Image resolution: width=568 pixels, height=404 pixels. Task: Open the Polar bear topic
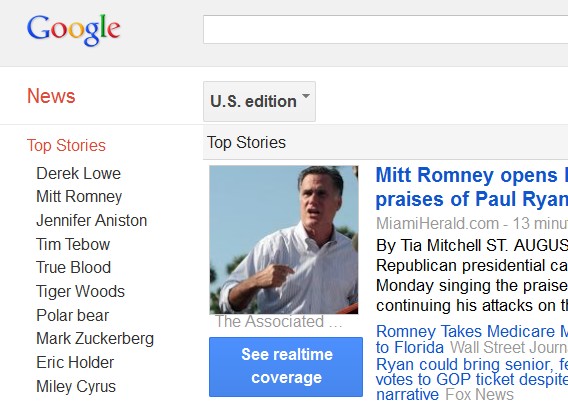coord(72,315)
